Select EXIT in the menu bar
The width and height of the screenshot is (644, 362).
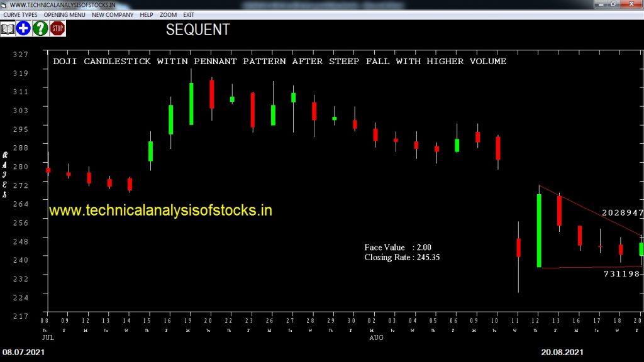(189, 14)
